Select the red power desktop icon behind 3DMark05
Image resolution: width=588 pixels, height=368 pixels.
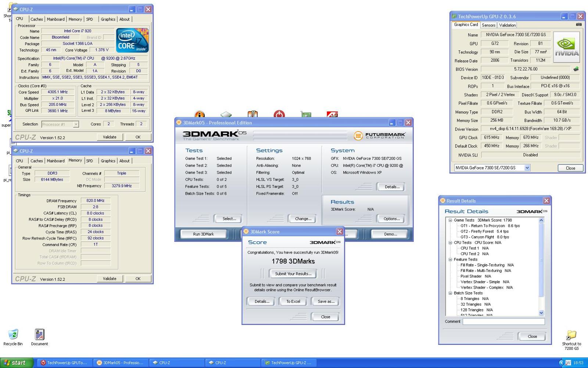279,114
